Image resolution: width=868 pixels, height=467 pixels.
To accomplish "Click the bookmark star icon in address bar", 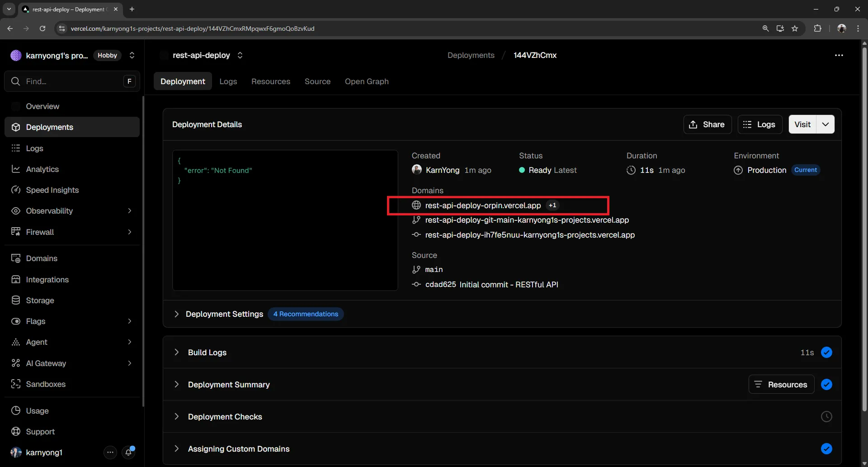I will (x=795, y=29).
